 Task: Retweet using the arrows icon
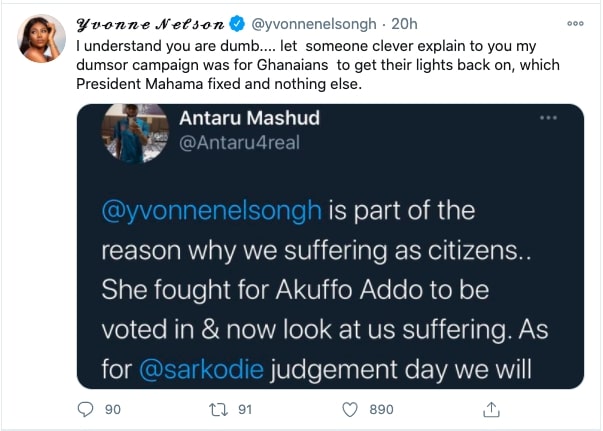click(x=218, y=409)
